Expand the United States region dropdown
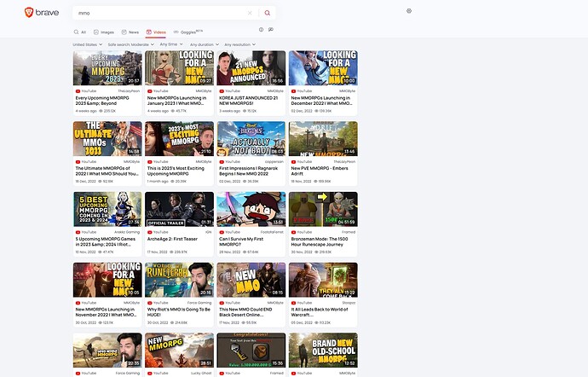 pos(88,44)
